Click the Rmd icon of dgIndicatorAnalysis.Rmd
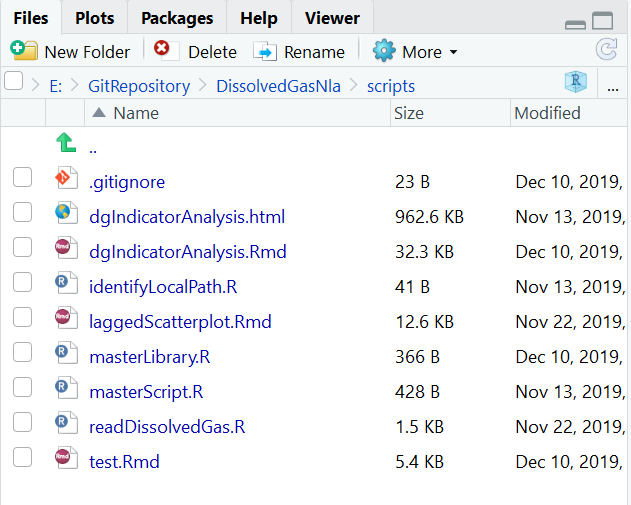This screenshot has height=505, width=631. coord(66,247)
